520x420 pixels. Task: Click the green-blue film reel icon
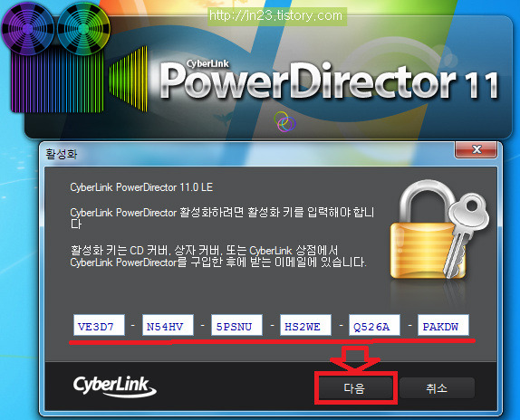83,28
